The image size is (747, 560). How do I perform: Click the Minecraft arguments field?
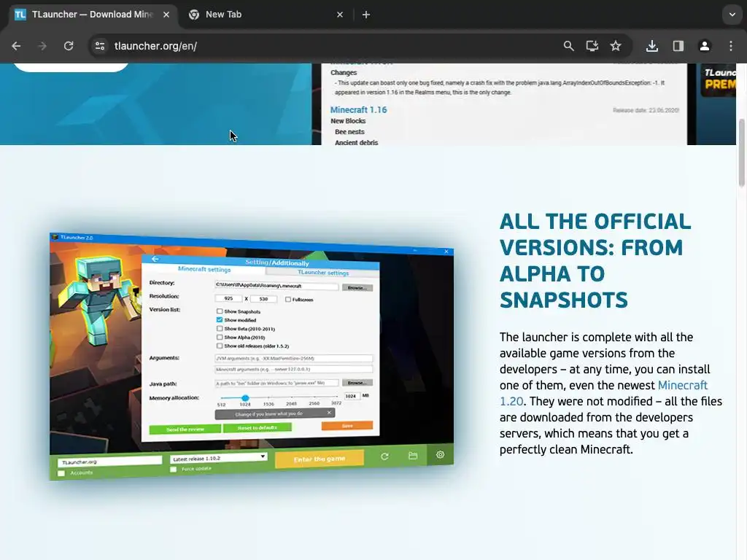tap(293, 369)
